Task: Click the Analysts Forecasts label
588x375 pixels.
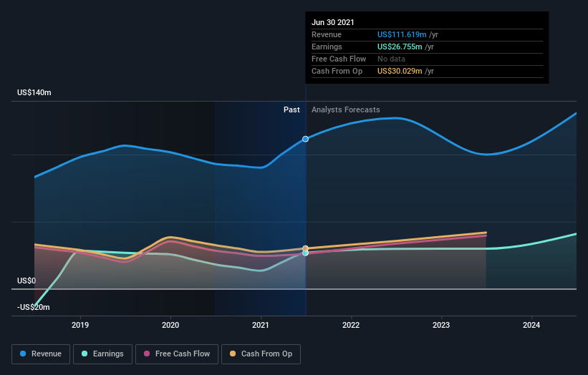Action: tap(346, 109)
